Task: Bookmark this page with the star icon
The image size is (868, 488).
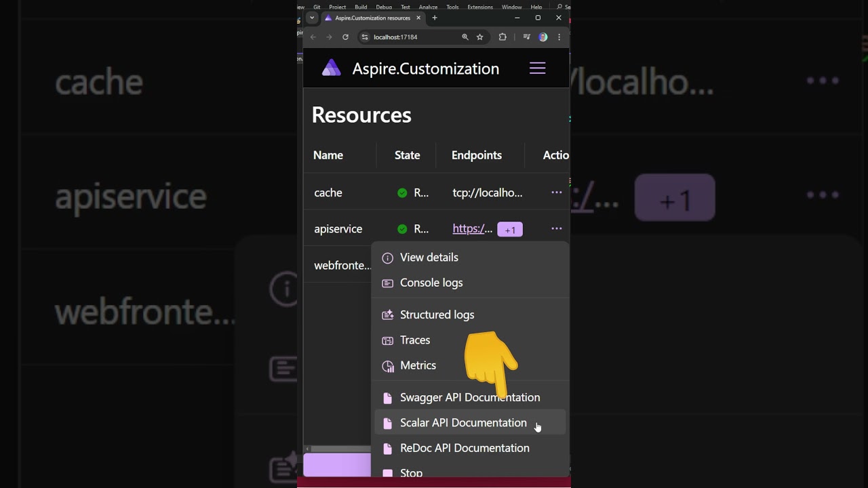Action: pos(480,37)
